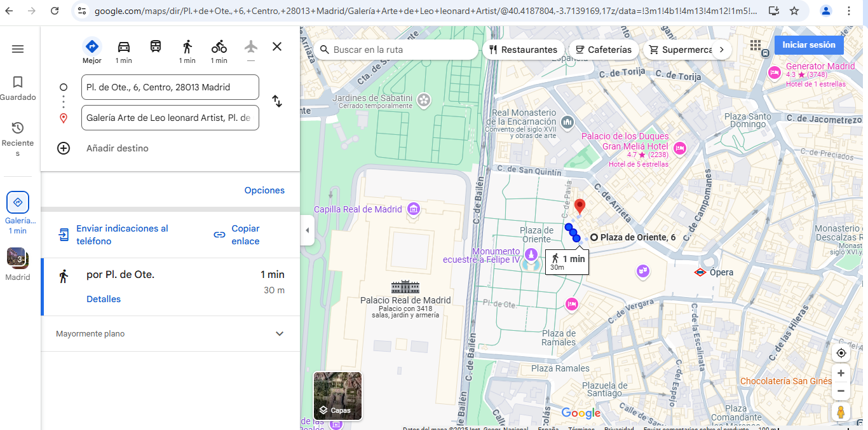Switch to driving travel mode
The width and height of the screenshot is (868, 430).
124,51
